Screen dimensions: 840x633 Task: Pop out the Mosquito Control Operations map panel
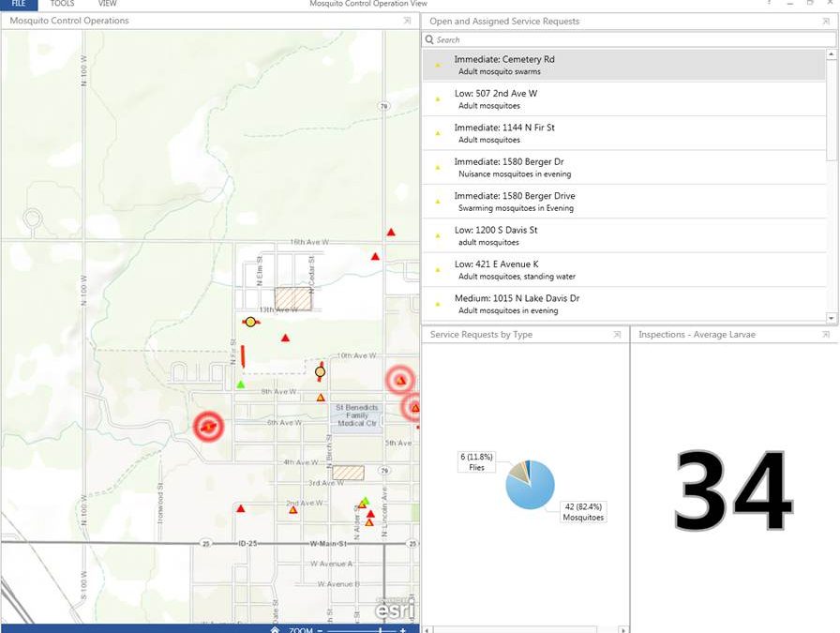(x=407, y=21)
